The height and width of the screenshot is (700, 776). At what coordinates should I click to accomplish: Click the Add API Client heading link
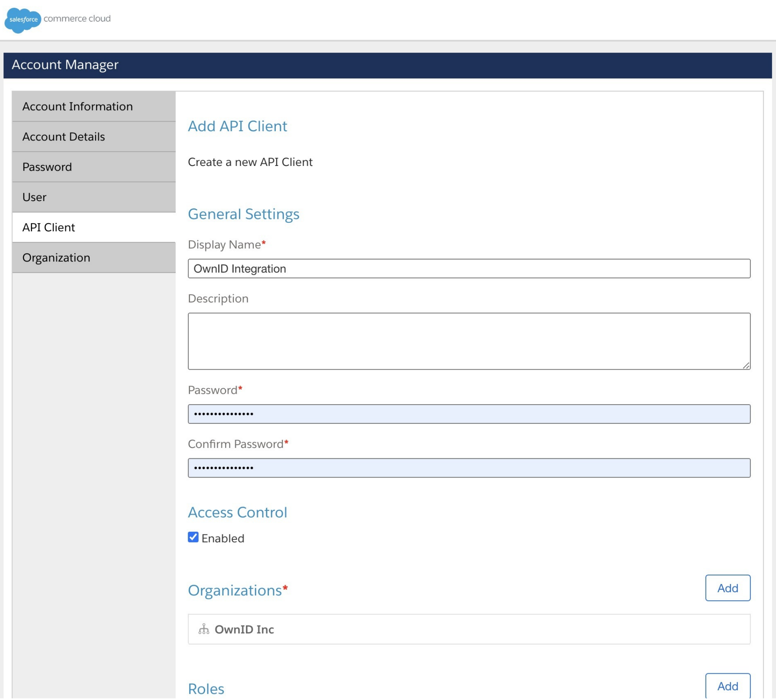point(237,126)
